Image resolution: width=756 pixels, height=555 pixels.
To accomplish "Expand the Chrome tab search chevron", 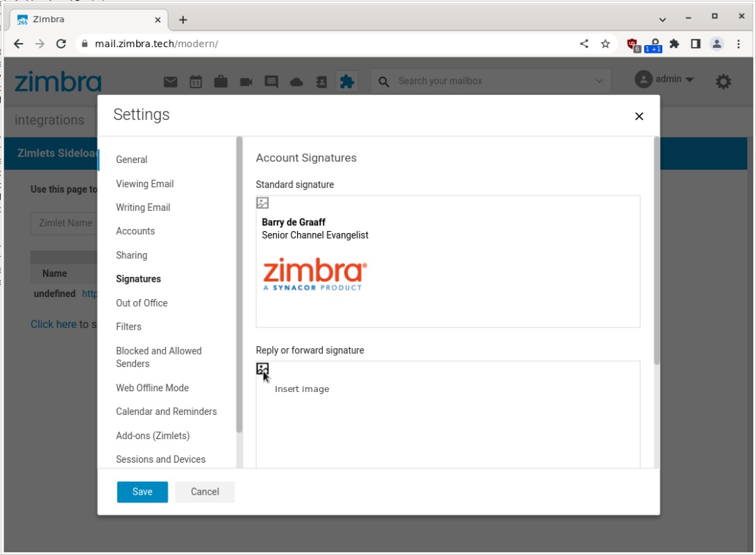I will tap(662, 19).
